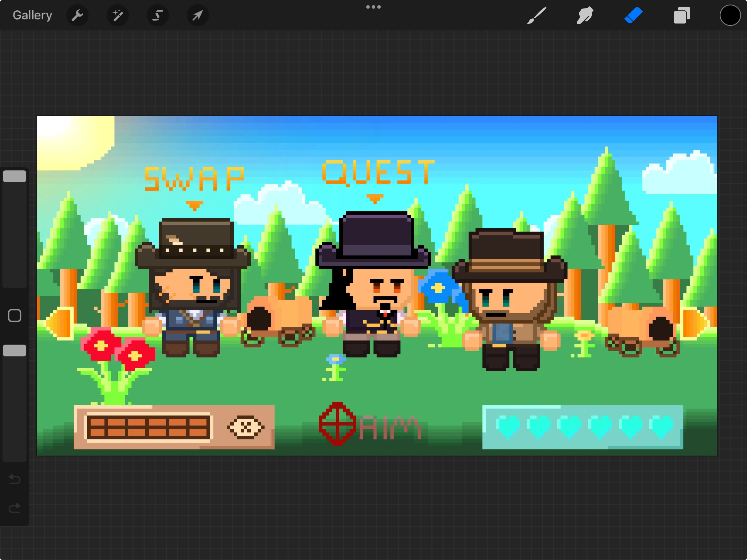The width and height of the screenshot is (747, 560).
Task: Select the Transform arrow tool
Action: point(197,15)
